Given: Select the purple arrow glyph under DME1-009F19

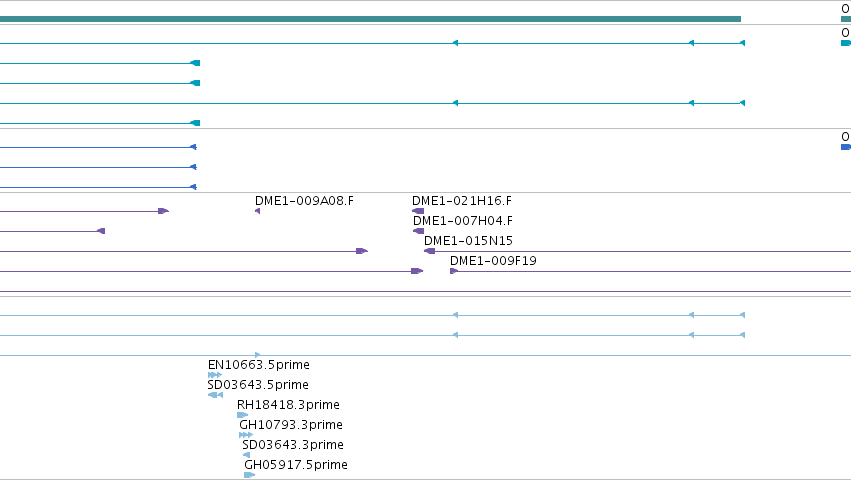Looking at the screenshot, I should pyautogui.click(x=454, y=271).
